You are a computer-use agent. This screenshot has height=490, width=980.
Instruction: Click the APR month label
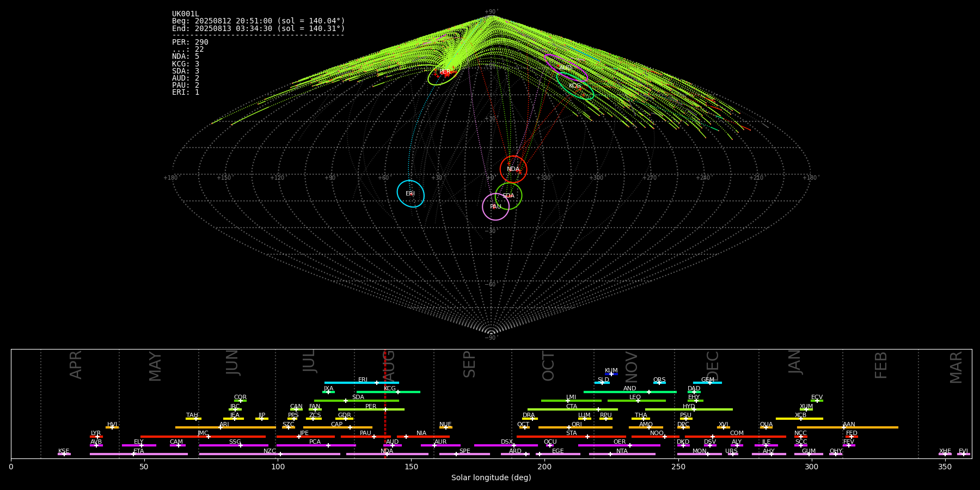coord(76,365)
